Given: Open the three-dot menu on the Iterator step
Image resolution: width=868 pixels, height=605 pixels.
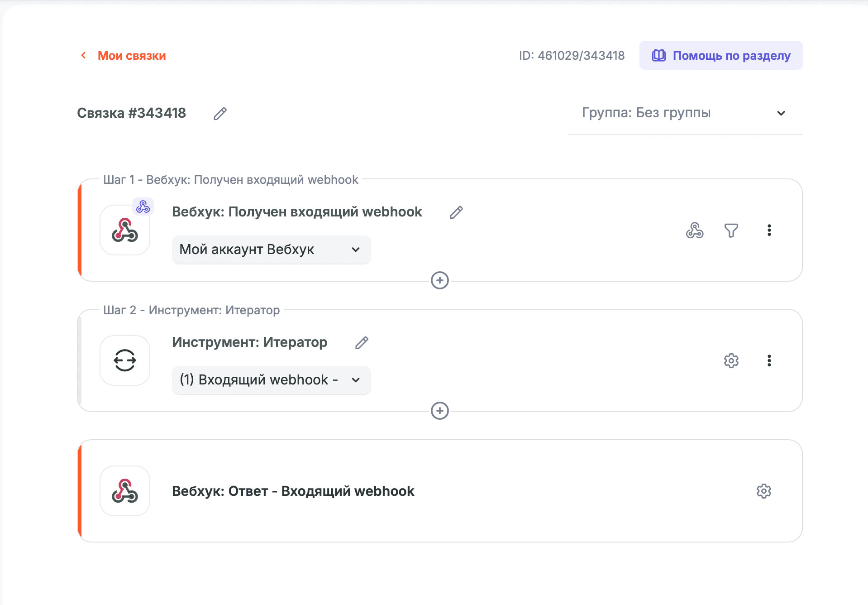Looking at the screenshot, I should [x=769, y=360].
